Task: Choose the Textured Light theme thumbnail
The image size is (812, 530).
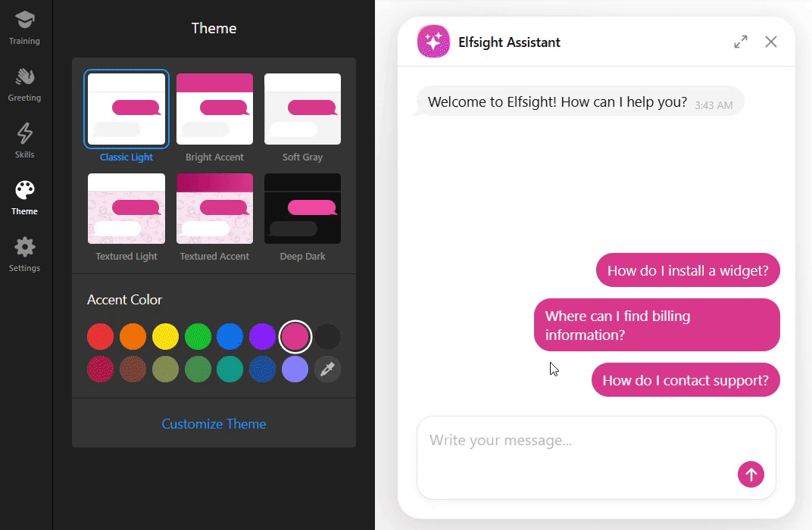Action: pos(126,208)
